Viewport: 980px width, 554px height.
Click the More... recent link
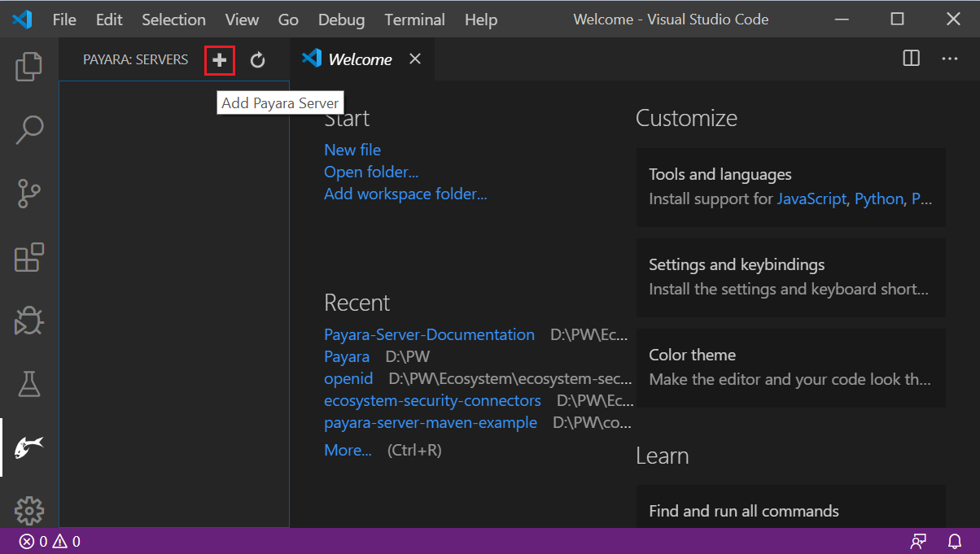coord(348,450)
